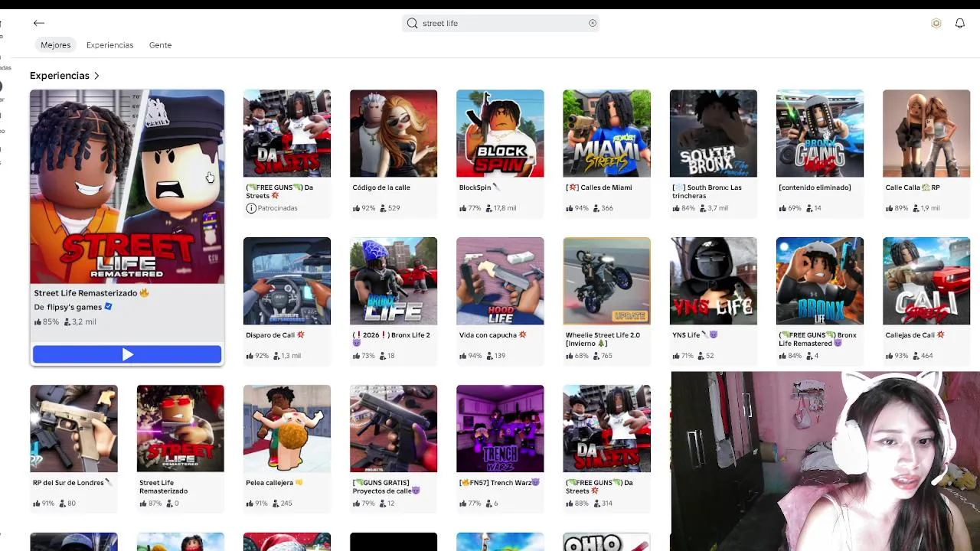Open the Disparo de Cali thumbnail
The width and height of the screenshot is (980, 551).
click(x=287, y=281)
